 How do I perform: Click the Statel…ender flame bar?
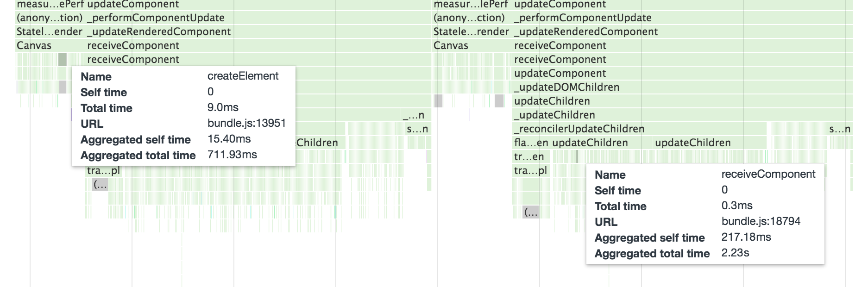tap(50, 32)
